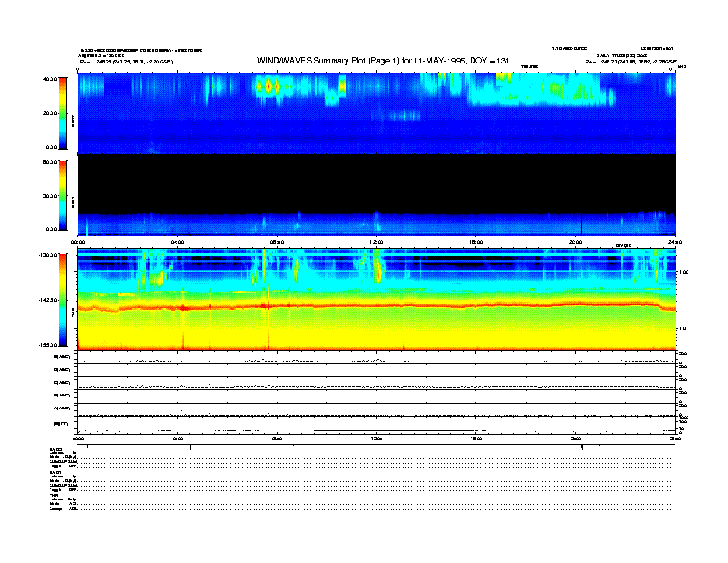Click the 20:00 label below the RAD1 spectrogram

[575, 242]
